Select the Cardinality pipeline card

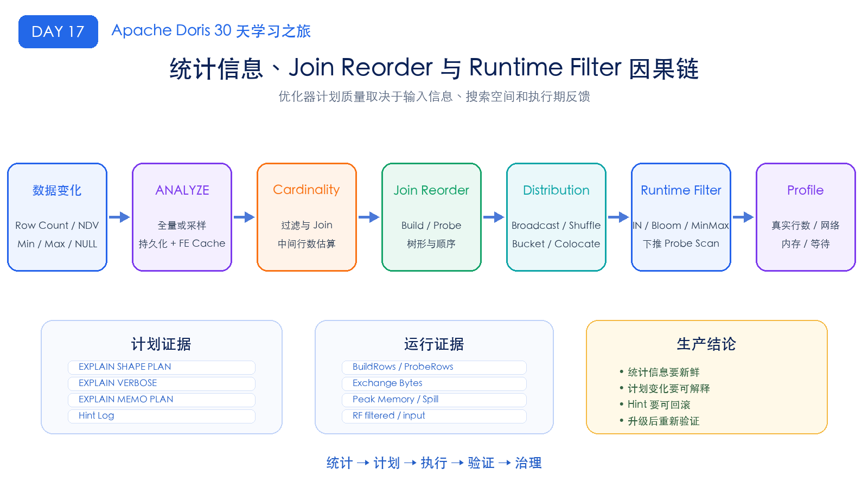pyautogui.click(x=307, y=217)
